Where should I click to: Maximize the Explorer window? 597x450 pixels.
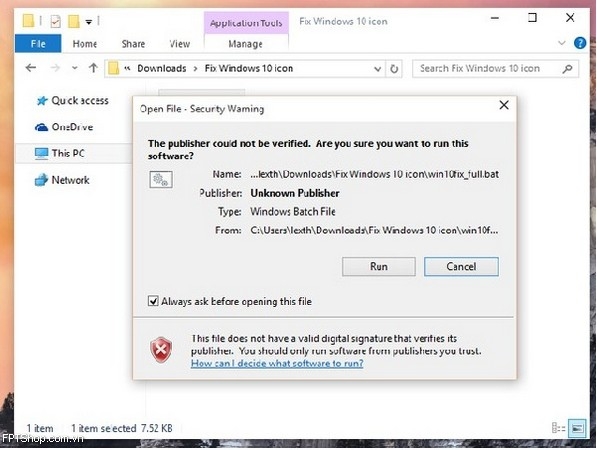[x=532, y=18]
